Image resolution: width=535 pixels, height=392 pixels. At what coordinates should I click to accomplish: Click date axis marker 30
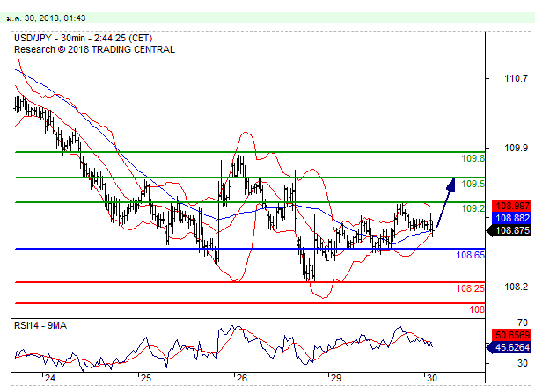point(432,378)
